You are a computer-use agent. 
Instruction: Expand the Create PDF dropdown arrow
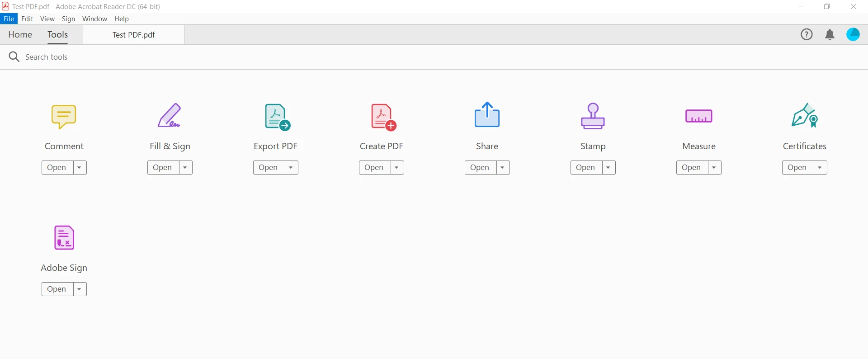397,167
